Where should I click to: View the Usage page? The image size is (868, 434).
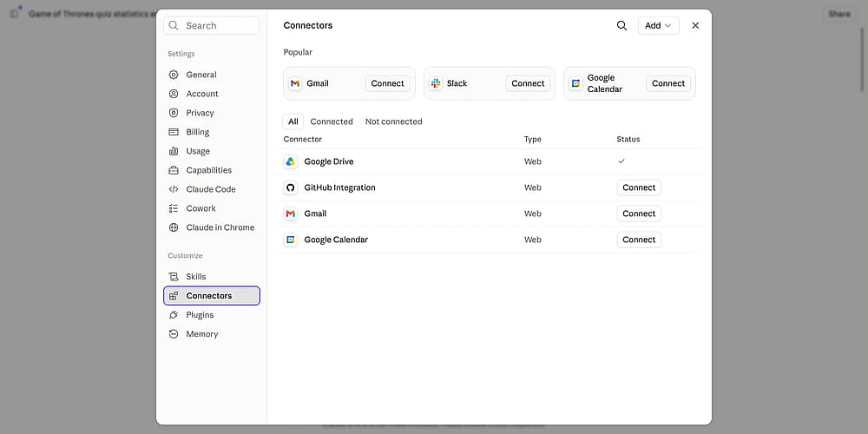pyautogui.click(x=212, y=151)
